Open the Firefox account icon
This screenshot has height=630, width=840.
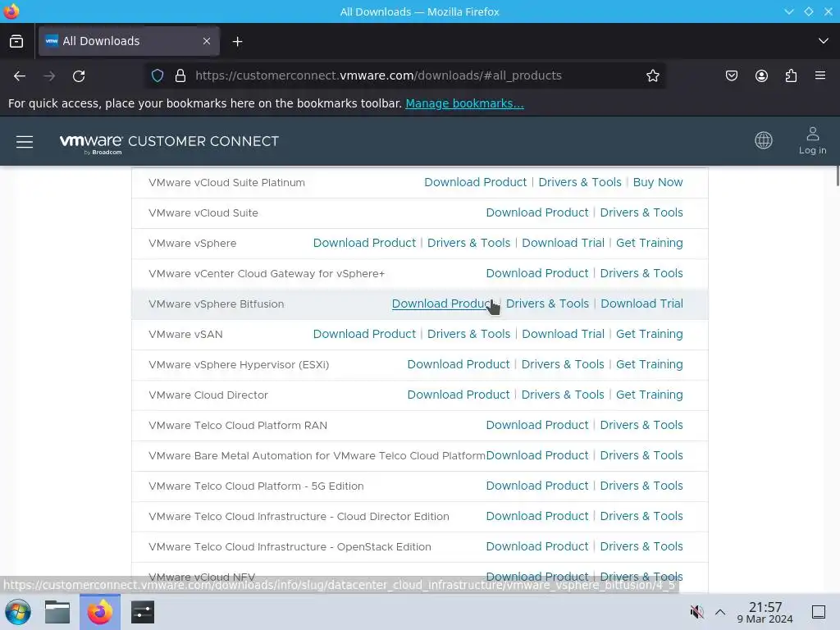click(761, 75)
